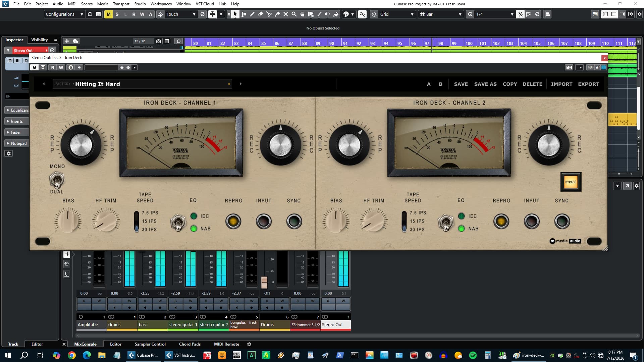
Task: Open the Workspaces menu
Action: coord(161,4)
